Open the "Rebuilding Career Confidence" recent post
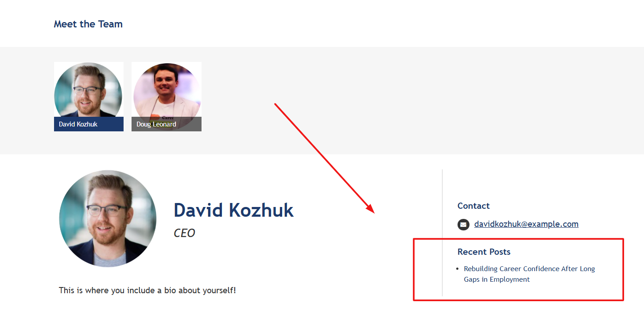 [529, 274]
